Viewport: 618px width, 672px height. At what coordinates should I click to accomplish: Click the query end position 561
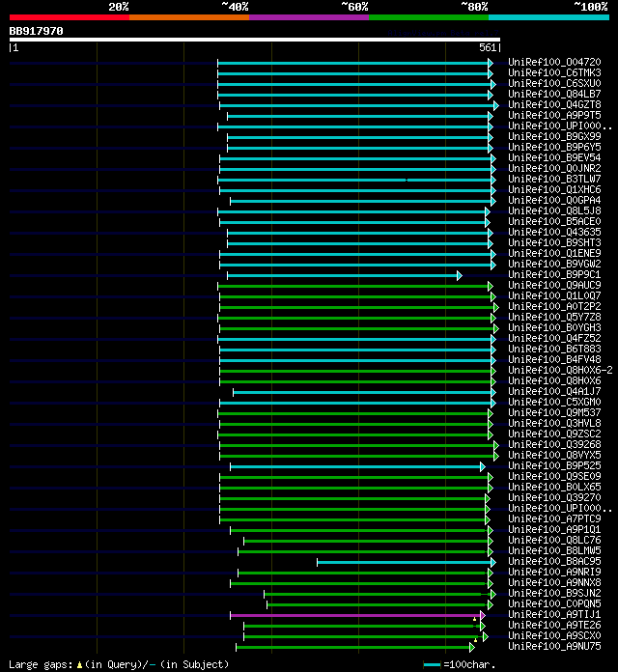488,47
